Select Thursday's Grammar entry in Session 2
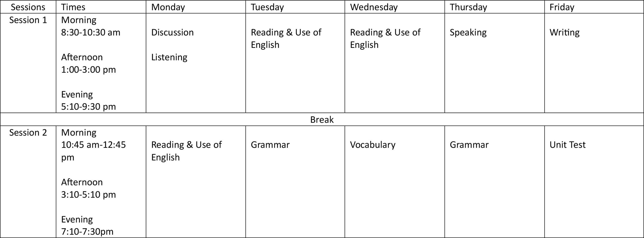This screenshot has height=238, width=644. coord(469,145)
